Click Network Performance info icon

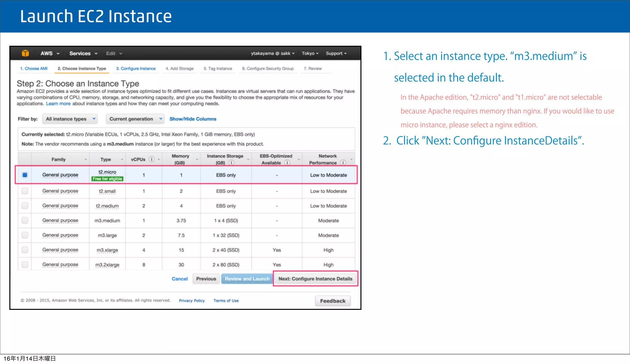(x=343, y=163)
